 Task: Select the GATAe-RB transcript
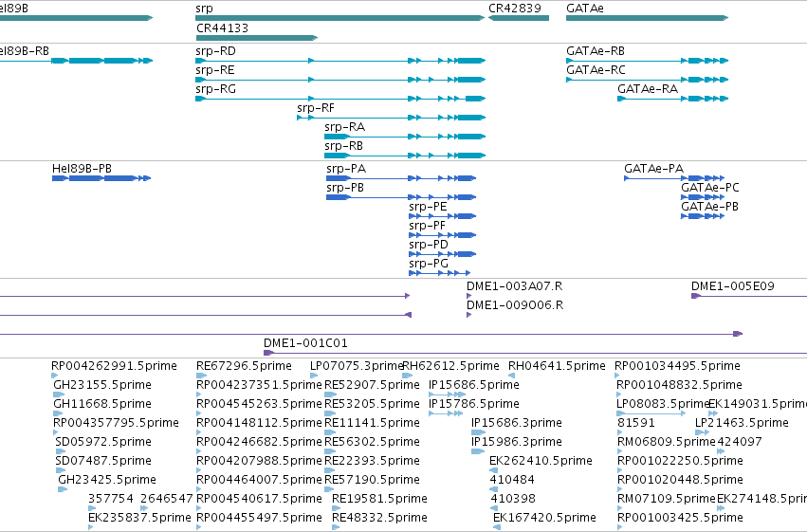pos(647,61)
